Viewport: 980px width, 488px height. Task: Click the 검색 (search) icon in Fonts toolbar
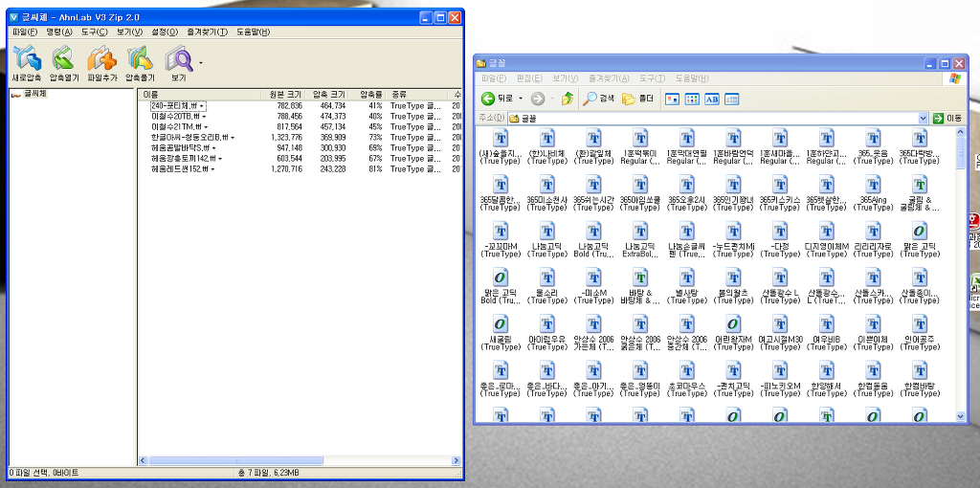coord(599,99)
